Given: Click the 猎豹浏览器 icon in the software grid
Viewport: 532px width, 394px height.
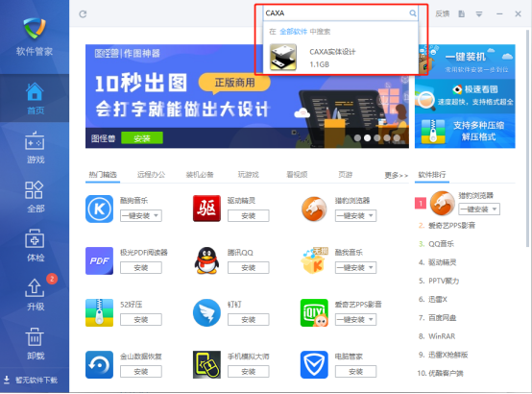Looking at the screenshot, I should [x=314, y=209].
